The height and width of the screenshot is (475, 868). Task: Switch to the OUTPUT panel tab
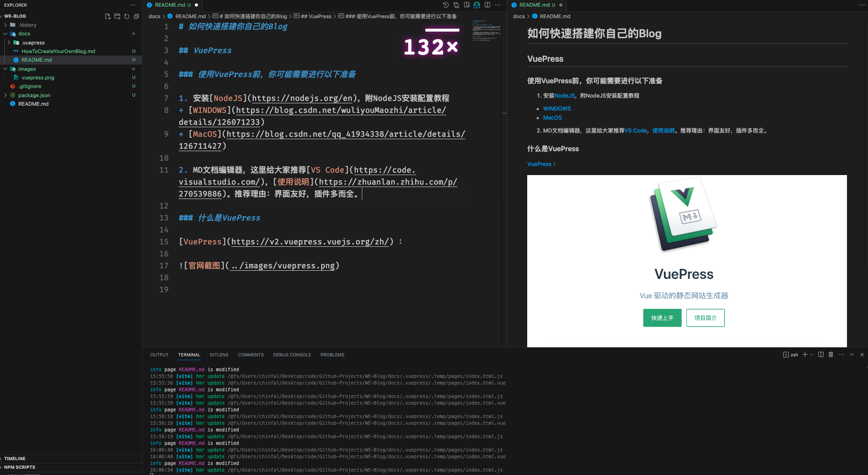(x=159, y=355)
